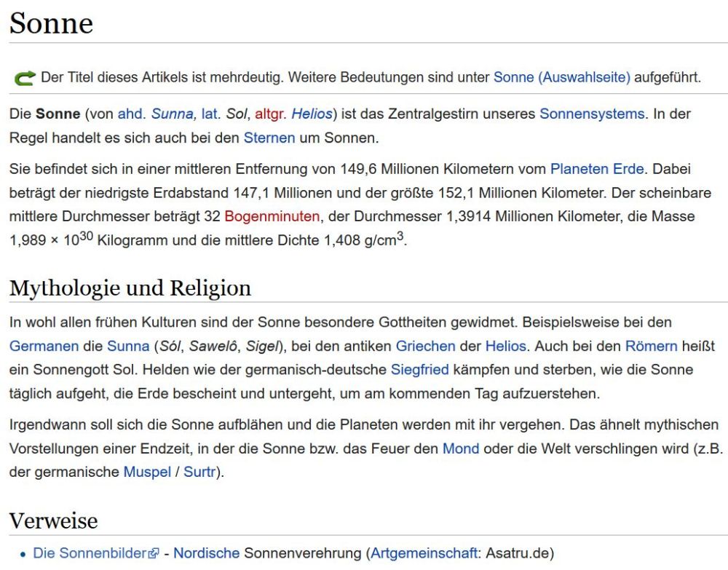728x570 pixels.
Task: Click the density value 1,408 g/cm3
Action: [x=363, y=240]
